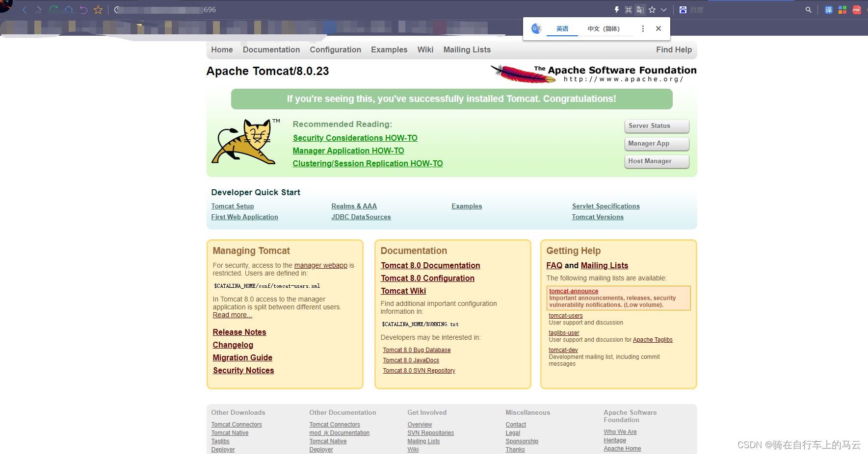This screenshot has width=868, height=454.
Task: Close the translate popup
Action: pyautogui.click(x=658, y=28)
